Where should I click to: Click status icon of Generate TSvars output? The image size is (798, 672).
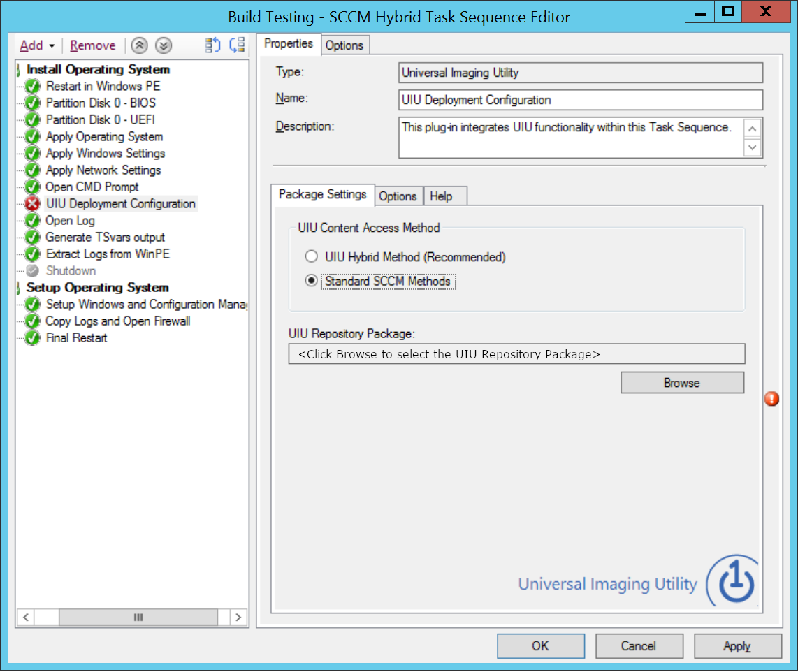tap(33, 238)
